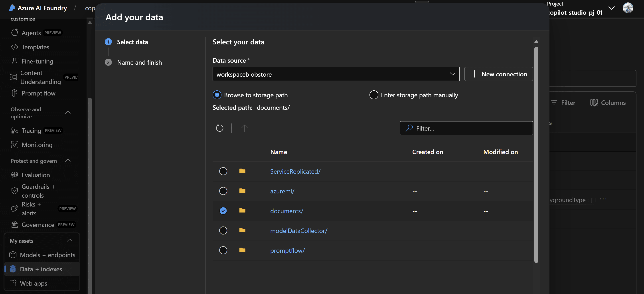Open the modelDataCollector/ folder link
Screen dimensions: 644x294
point(298,230)
